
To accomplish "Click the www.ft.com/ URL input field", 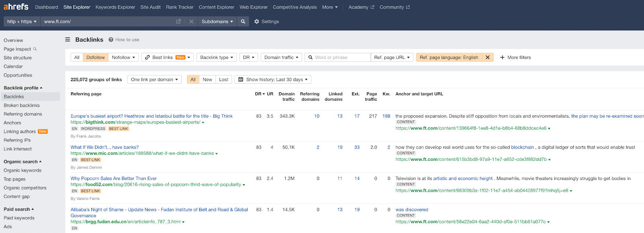I will tap(108, 22).
